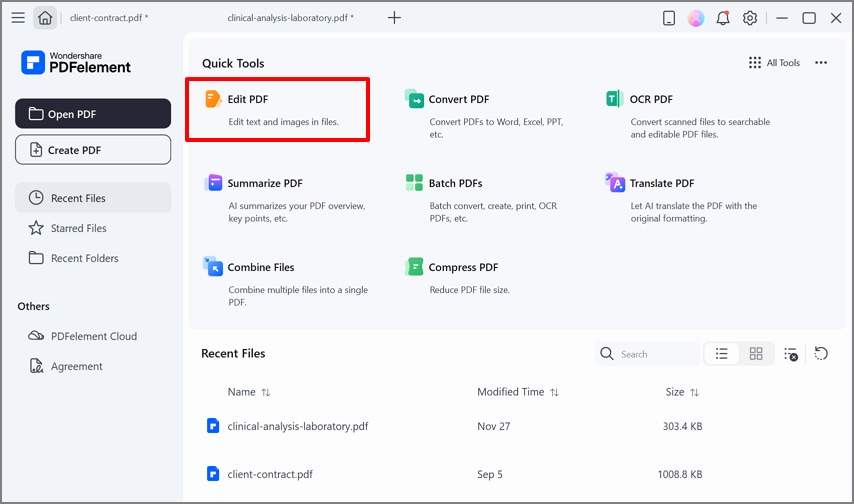The height and width of the screenshot is (504, 854).
Task: Click the Convert PDF tool icon
Action: pyautogui.click(x=414, y=99)
